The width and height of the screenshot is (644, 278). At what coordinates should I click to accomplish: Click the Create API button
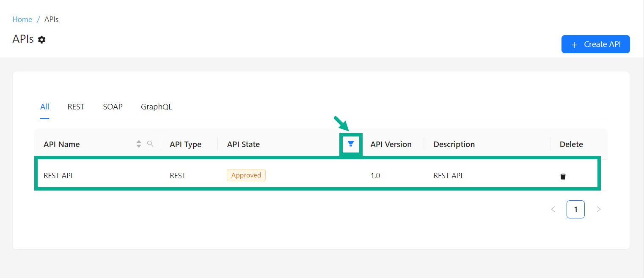tap(595, 44)
